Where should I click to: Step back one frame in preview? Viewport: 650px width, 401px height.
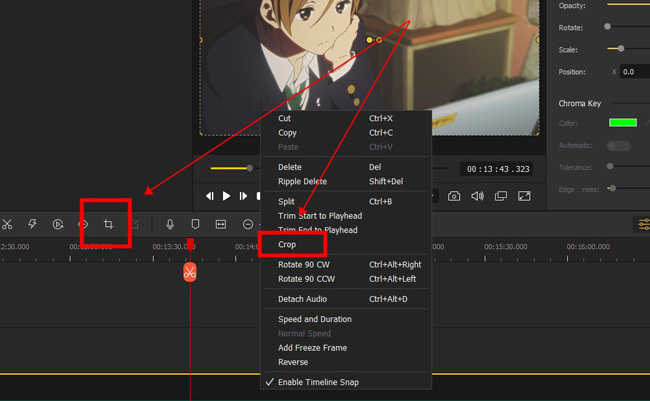tap(210, 196)
